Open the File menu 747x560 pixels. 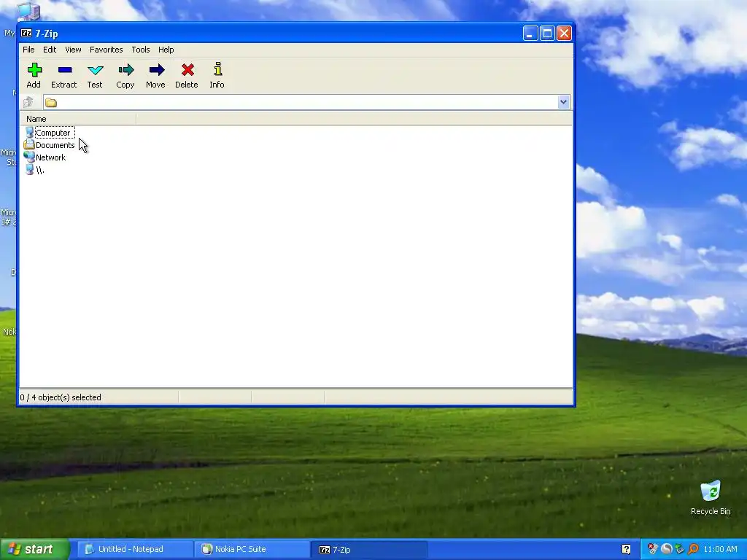coord(28,50)
